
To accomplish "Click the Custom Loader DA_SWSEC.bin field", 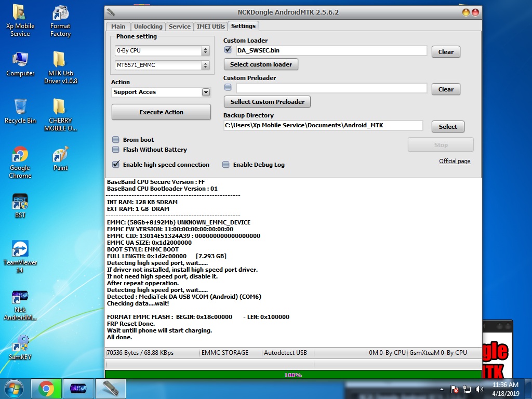I will (x=331, y=50).
